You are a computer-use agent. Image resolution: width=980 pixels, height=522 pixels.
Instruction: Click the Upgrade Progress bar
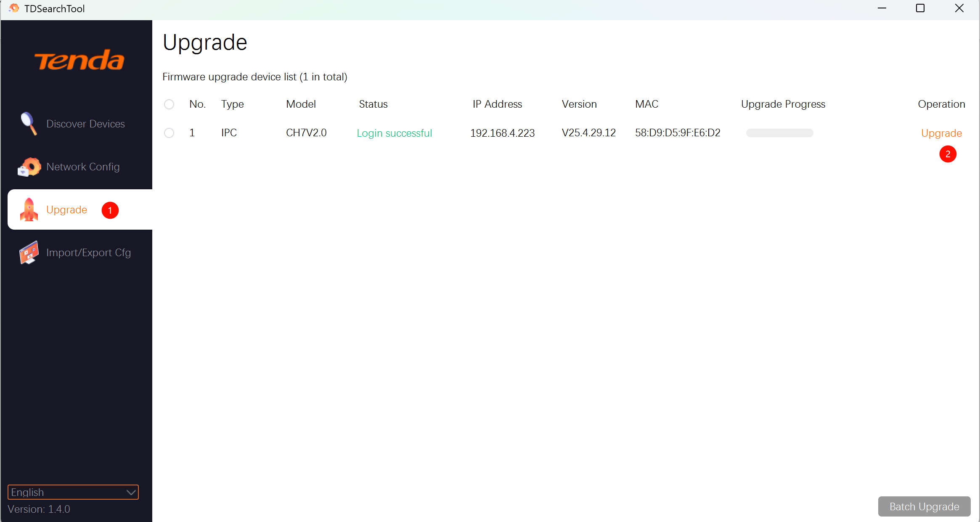(x=779, y=133)
